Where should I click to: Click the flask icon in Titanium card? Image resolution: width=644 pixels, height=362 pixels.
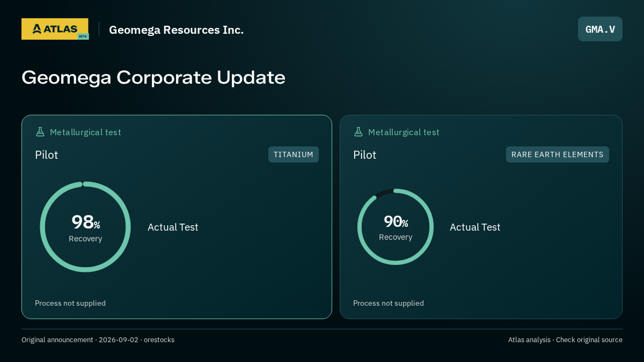point(40,132)
